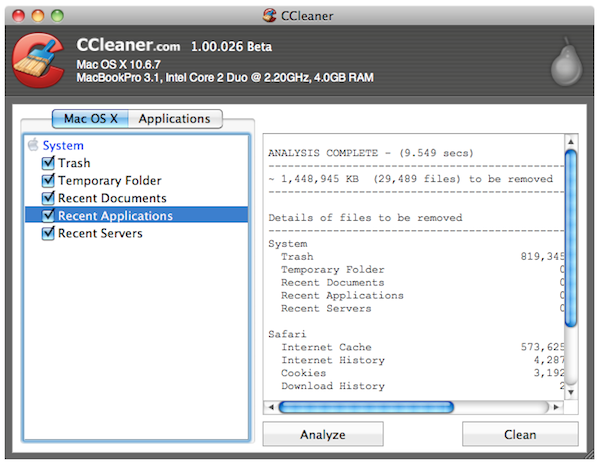Image resolution: width=600 pixels, height=464 pixels.
Task: Click 'Details of files to be removed' text
Action: tap(365, 218)
